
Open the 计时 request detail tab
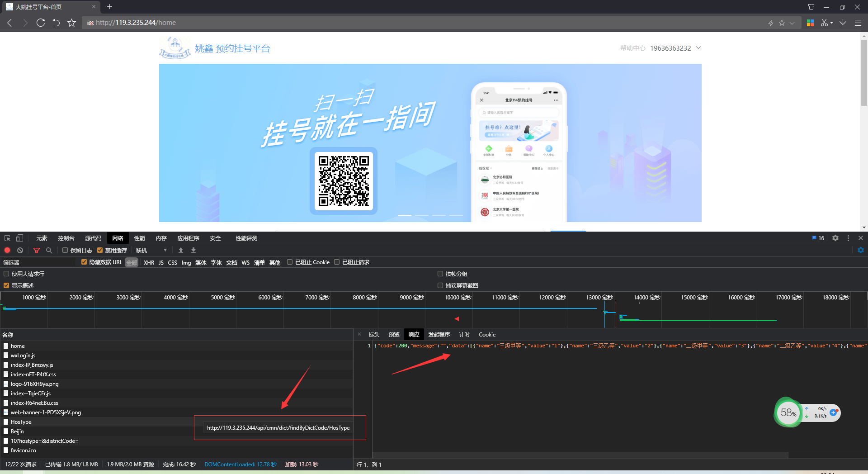point(464,335)
